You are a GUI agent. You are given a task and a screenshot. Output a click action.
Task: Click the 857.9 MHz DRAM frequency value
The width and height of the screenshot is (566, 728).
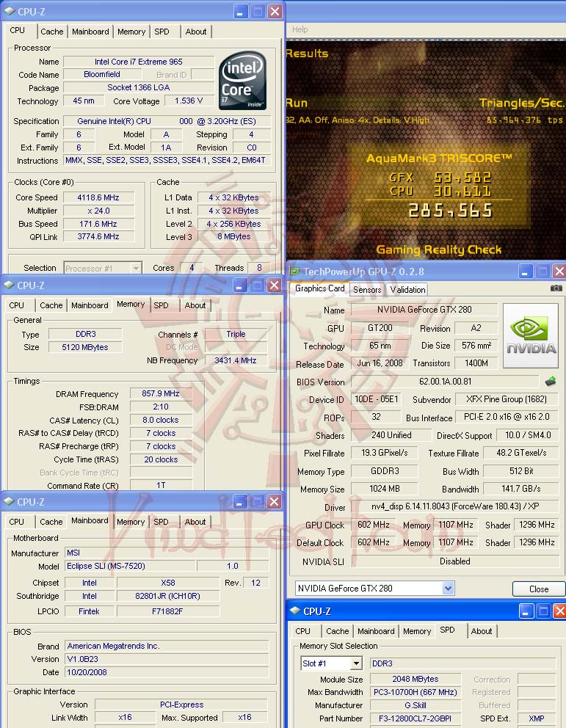161,393
